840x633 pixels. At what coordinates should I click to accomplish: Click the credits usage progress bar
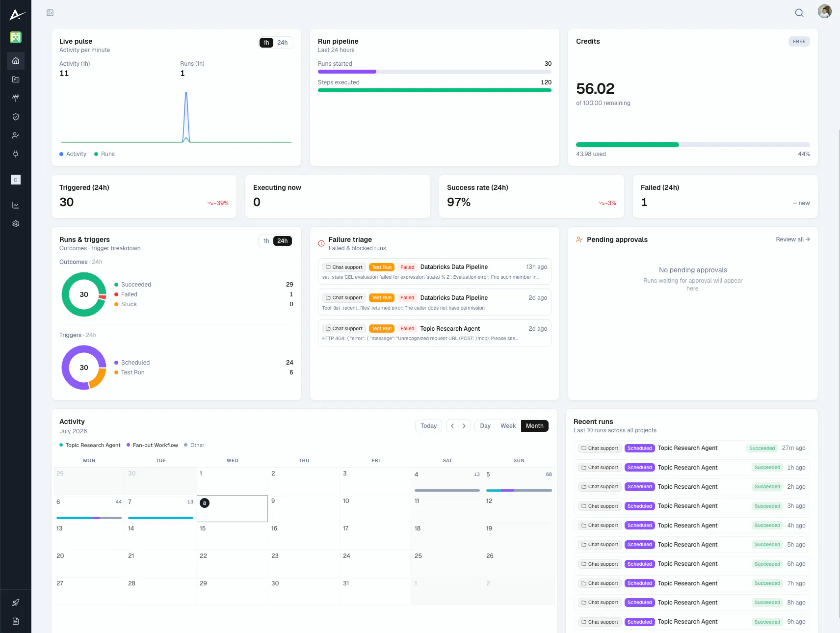click(693, 145)
